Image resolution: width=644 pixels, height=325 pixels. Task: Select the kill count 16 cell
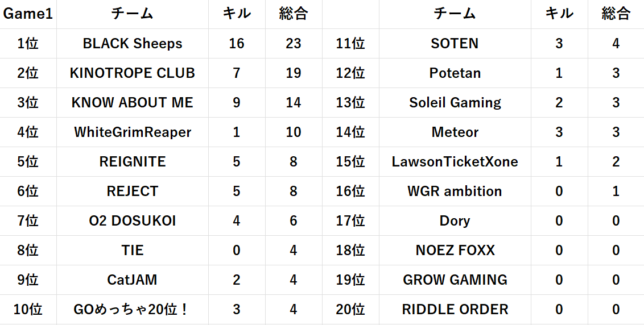pyautogui.click(x=237, y=44)
